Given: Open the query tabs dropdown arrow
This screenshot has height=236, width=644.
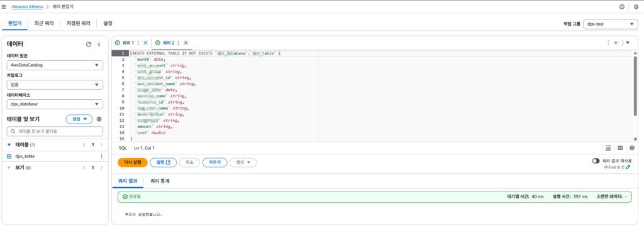Looking at the screenshot, I should (x=628, y=43).
